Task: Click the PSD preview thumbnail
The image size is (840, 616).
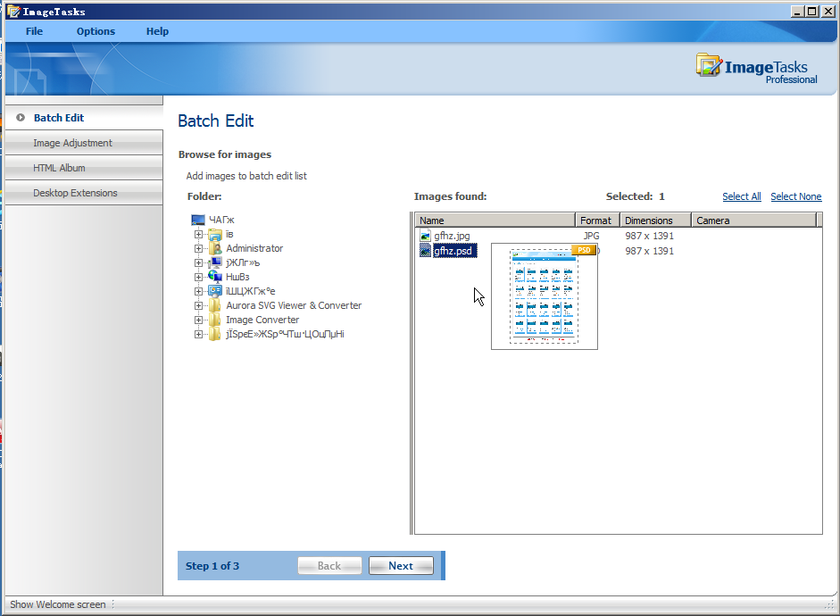Action: 545,296
